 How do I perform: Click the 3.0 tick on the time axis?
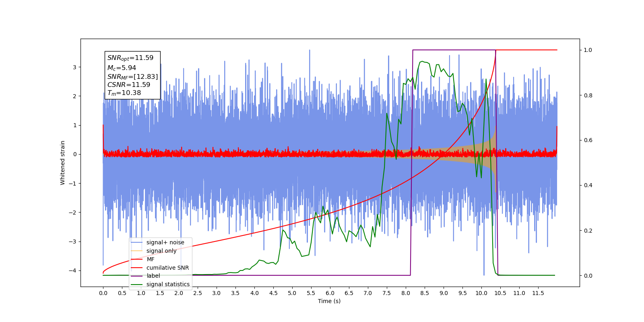point(217,293)
